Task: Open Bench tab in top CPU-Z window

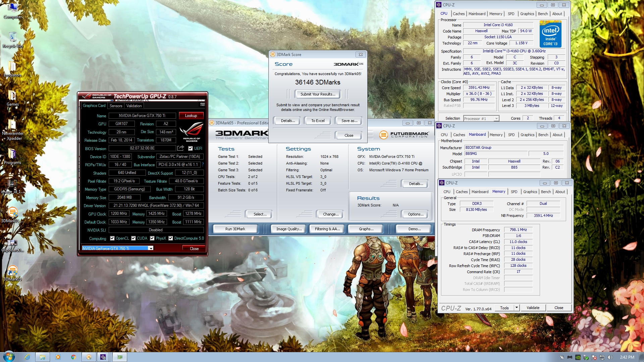Action: (x=543, y=14)
